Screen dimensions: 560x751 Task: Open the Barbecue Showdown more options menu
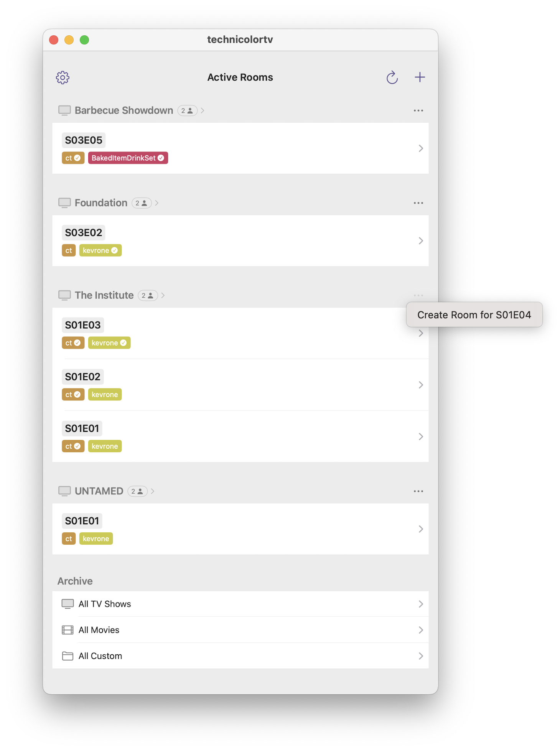[x=418, y=110]
